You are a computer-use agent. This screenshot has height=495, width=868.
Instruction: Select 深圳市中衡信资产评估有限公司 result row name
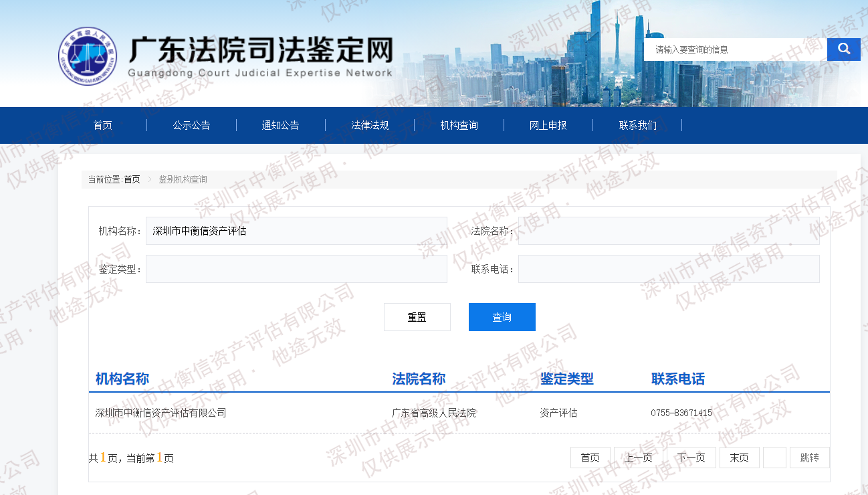click(161, 413)
